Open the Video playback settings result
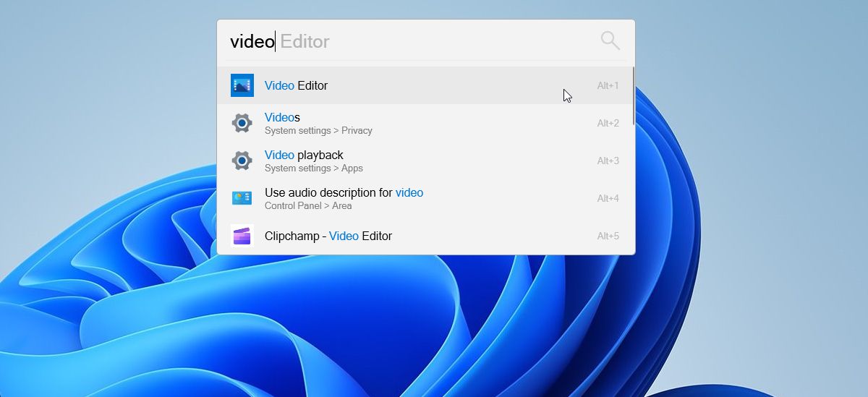 click(425, 161)
